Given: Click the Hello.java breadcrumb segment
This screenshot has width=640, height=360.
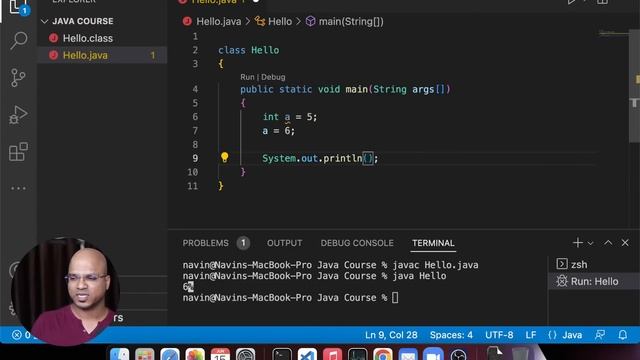Looking at the screenshot, I should (x=219, y=22).
